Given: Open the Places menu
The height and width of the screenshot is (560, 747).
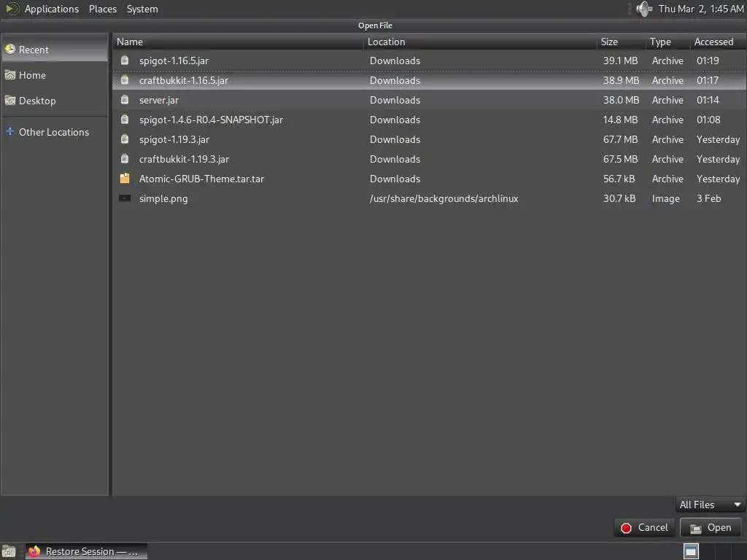Looking at the screenshot, I should click(103, 9).
